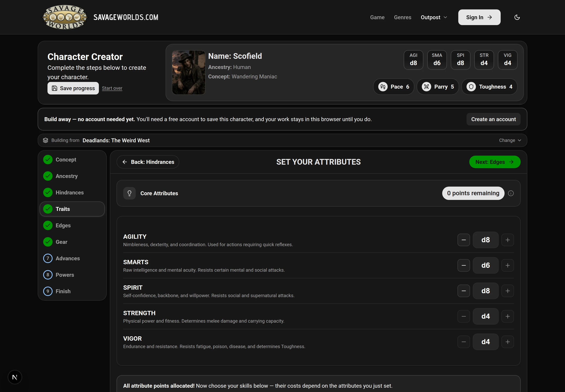The width and height of the screenshot is (565, 392).
Task: Decrease Smarts die with minus button
Action: click(x=463, y=265)
